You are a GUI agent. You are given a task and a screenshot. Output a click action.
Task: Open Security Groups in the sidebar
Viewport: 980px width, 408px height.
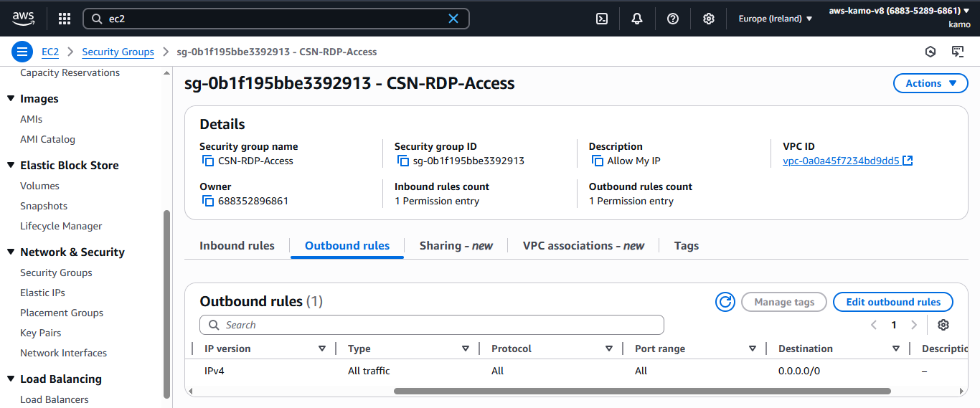[56, 272]
